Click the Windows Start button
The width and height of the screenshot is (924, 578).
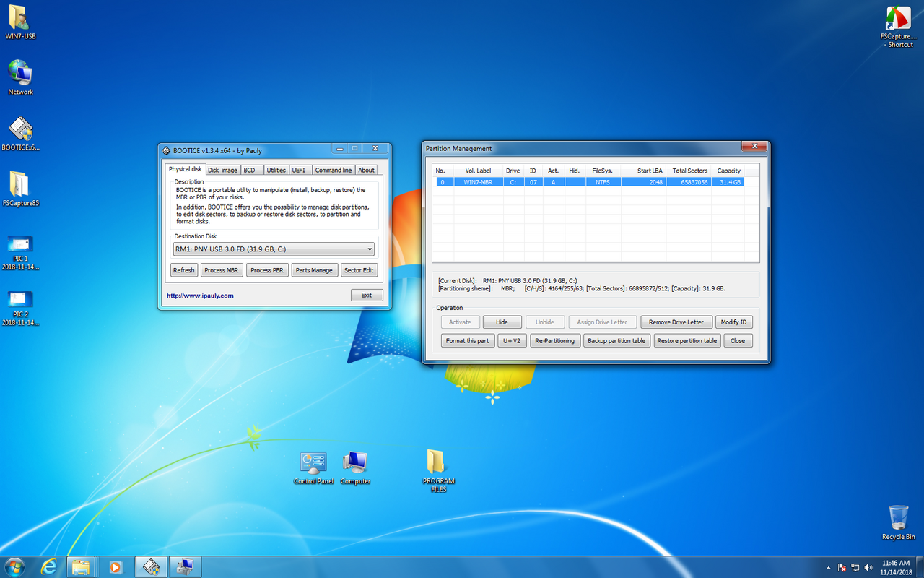click(15, 567)
